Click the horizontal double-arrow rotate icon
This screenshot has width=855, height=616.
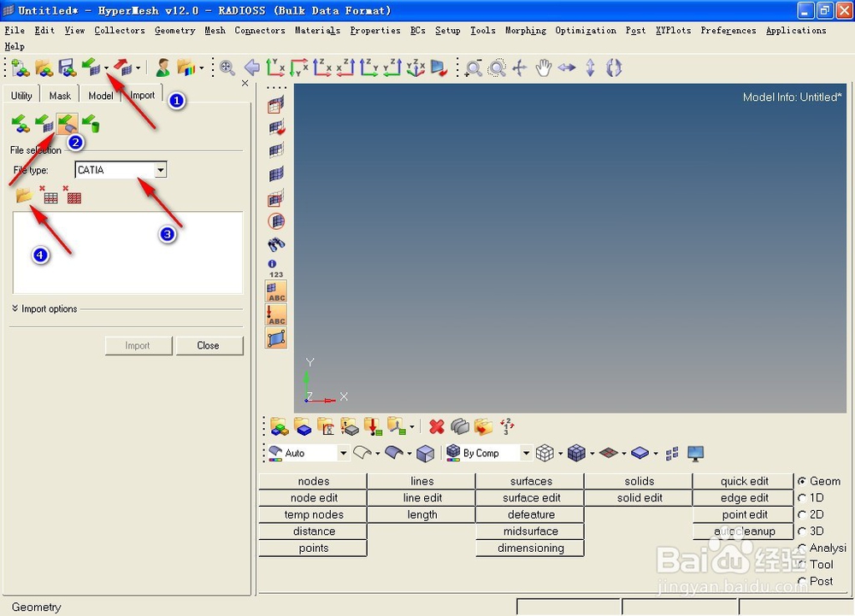[x=567, y=67]
